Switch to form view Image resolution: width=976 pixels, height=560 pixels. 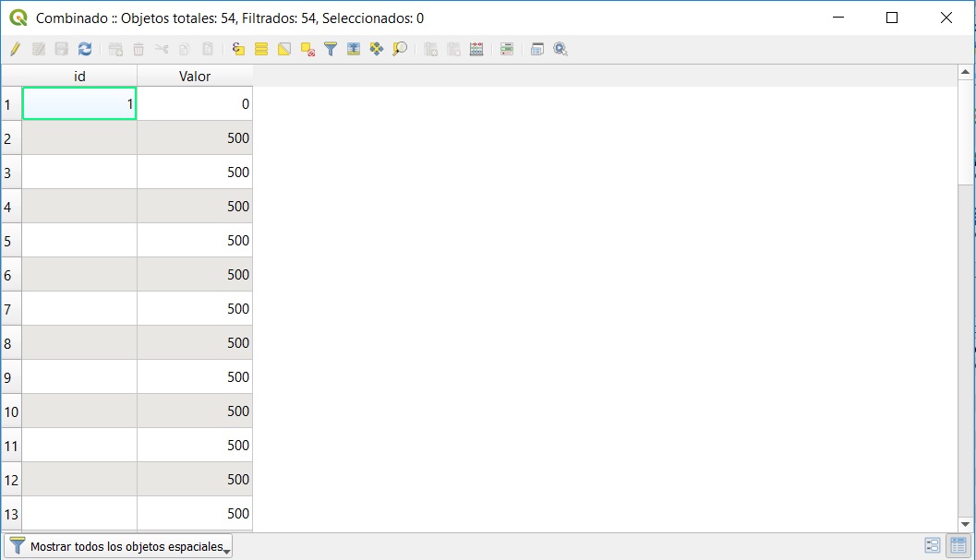click(x=933, y=546)
